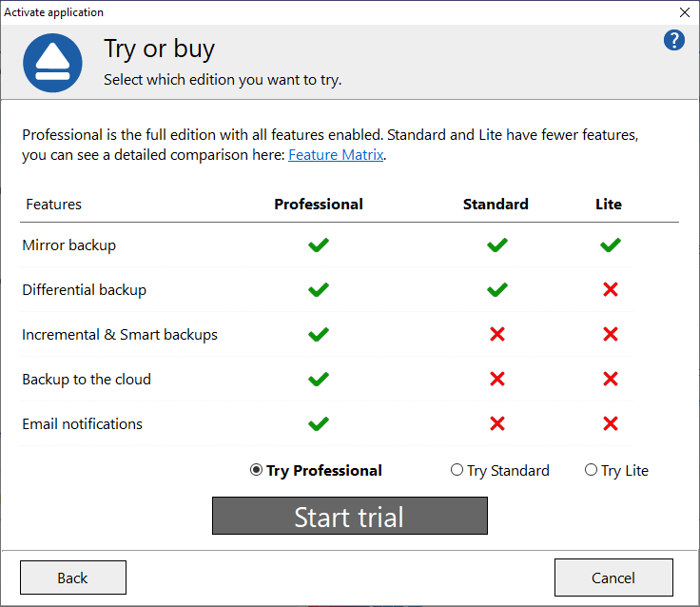This screenshot has width=700, height=607.
Task: Click Standard's red X for Incremental & Smart backups
Action: tap(496, 334)
